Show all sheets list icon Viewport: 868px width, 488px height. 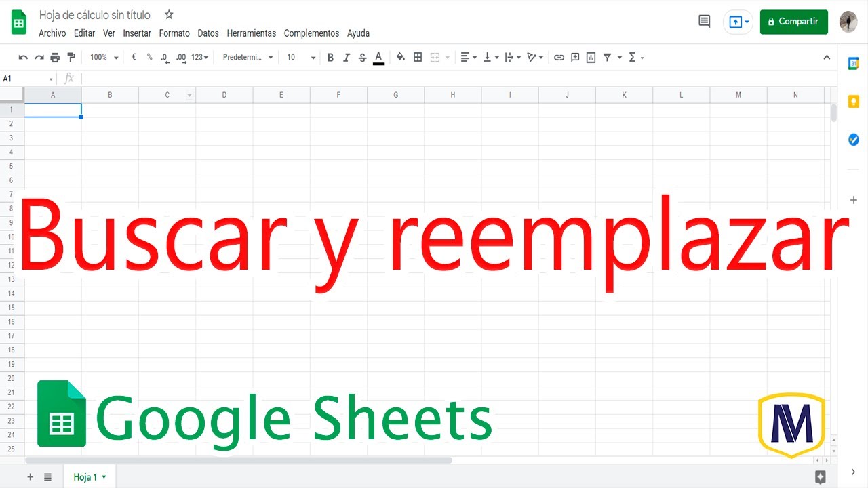tap(47, 477)
